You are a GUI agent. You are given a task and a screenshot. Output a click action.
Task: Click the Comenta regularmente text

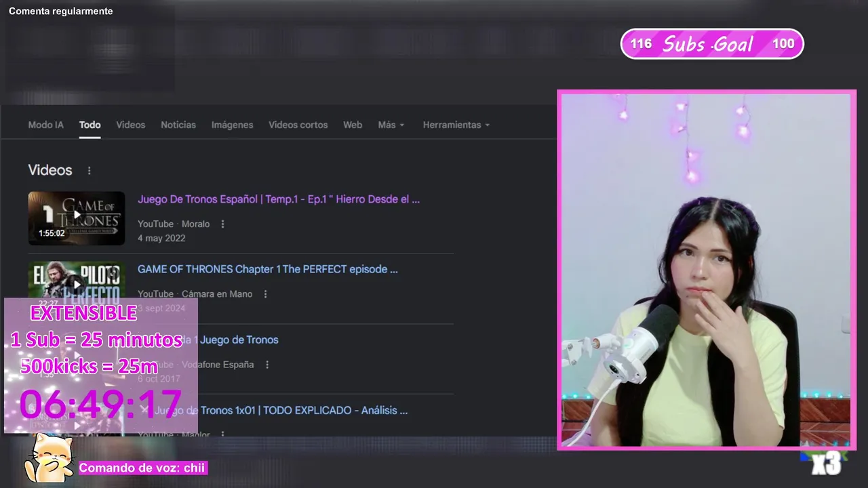point(61,12)
